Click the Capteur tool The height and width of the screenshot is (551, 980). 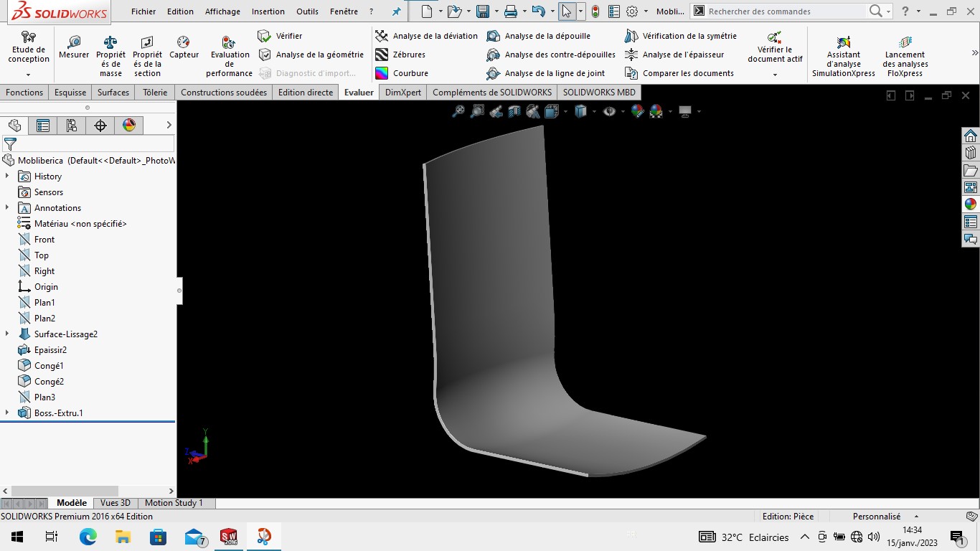pos(184,47)
